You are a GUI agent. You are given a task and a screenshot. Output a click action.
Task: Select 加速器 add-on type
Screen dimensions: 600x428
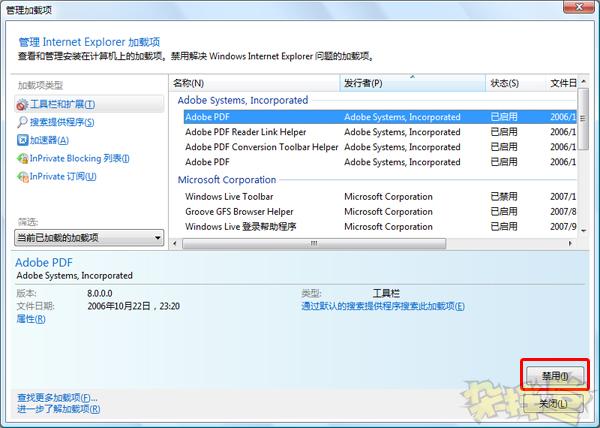pyautogui.click(x=49, y=140)
